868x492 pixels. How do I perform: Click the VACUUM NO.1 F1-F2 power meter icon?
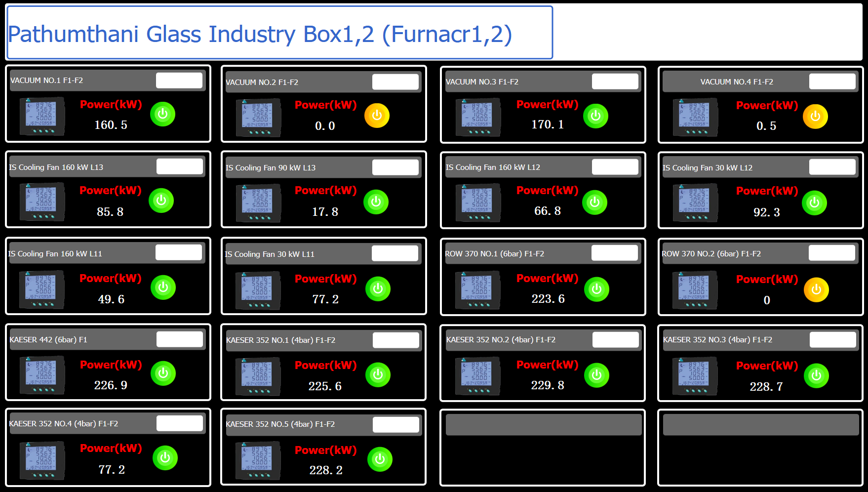[x=42, y=117]
